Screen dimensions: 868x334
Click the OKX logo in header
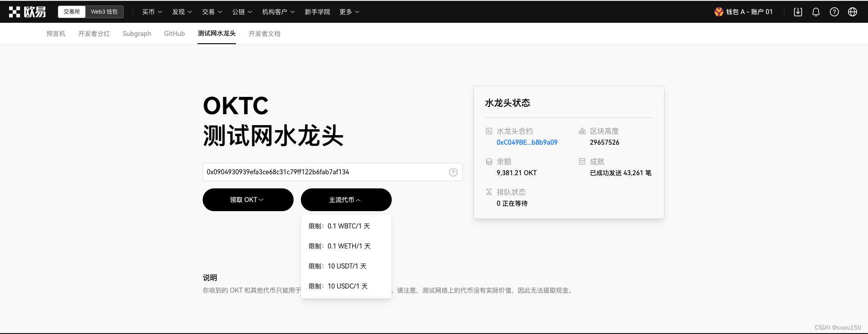[x=27, y=12]
